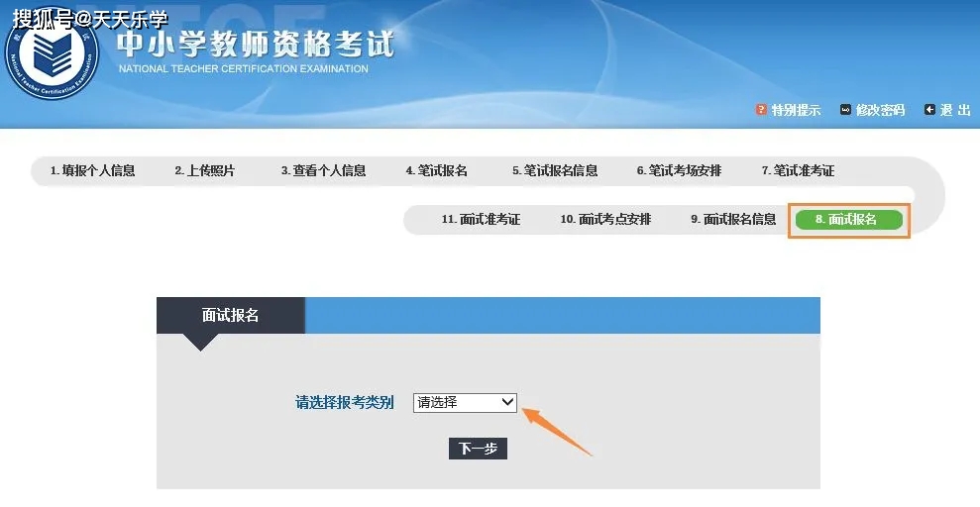The height and width of the screenshot is (507, 980).
Task: Go to step 4. 笔试报名
Action: click(x=436, y=170)
